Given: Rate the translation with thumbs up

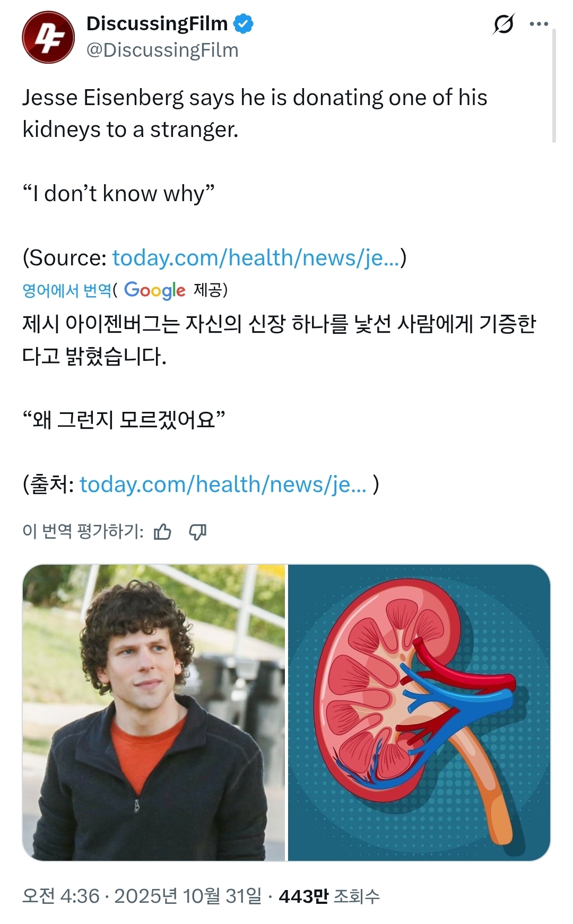Looking at the screenshot, I should click(x=162, y=531).
